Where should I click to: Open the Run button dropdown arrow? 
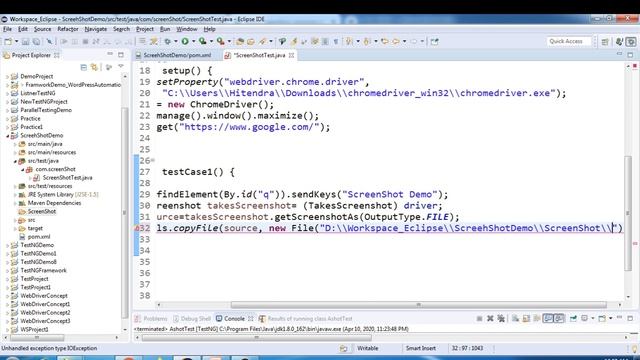[x=193, y=41]
